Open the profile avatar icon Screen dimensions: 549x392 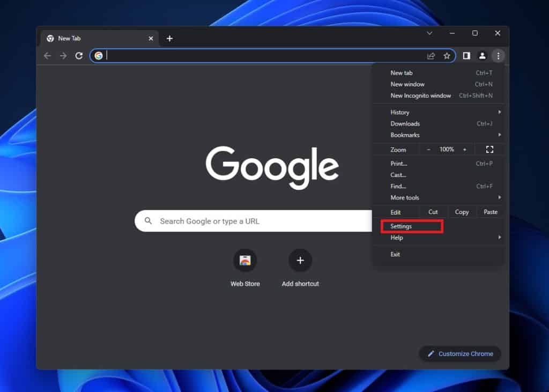pyautogui.click(x=482, y=56)
